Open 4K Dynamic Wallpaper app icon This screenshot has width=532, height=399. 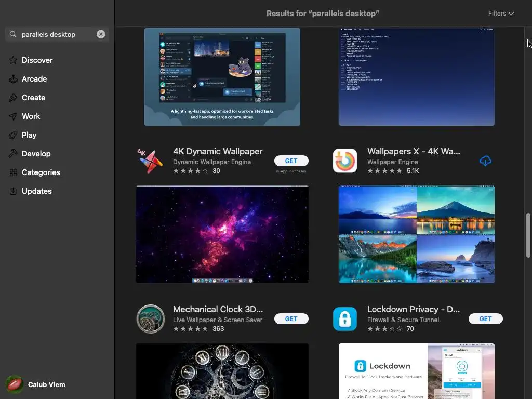(150, 161)
